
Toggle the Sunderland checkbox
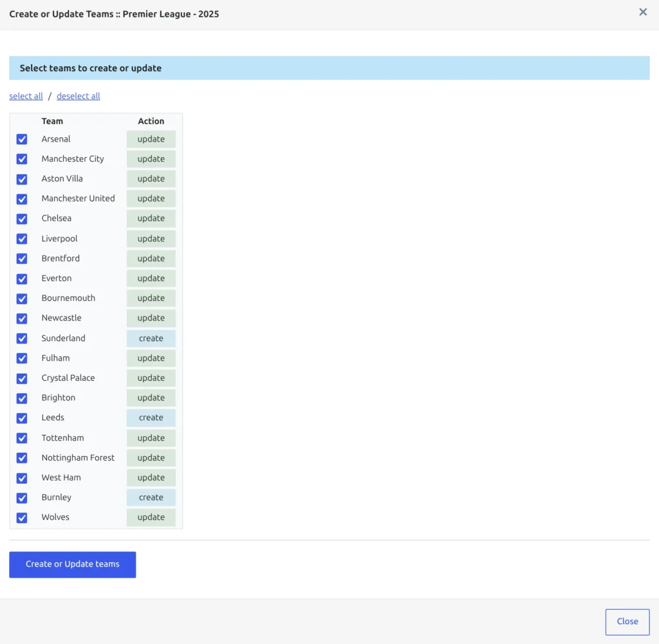[x=22, y=338]
